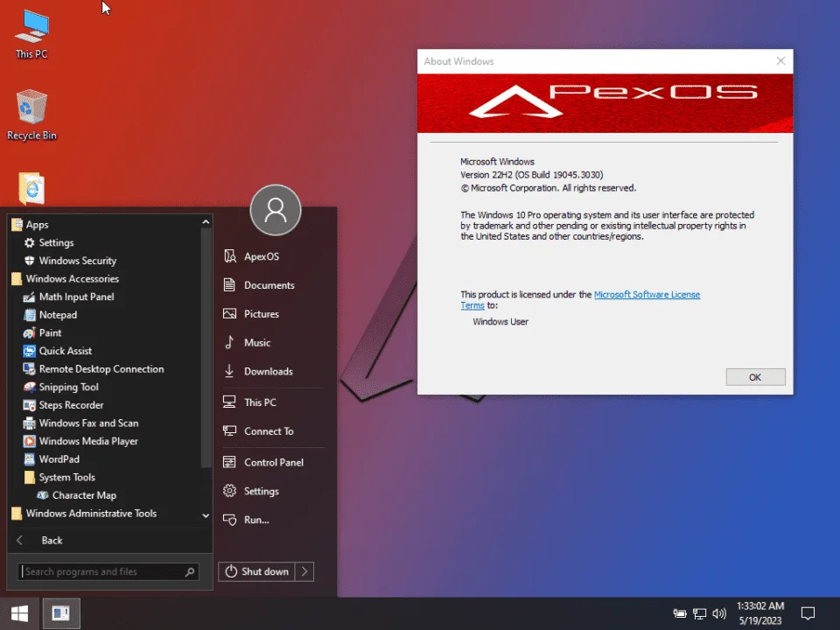Open This PC desktop icon

31,34
